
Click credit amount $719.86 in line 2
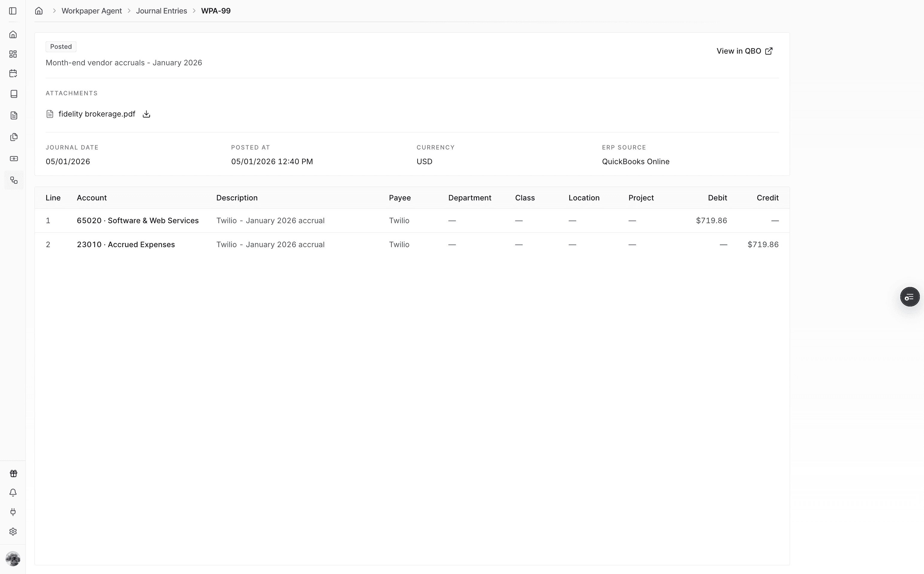763,244
